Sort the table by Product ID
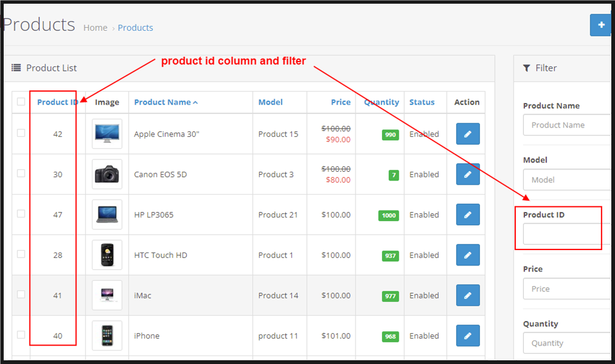Viewport: 615px width, 364px height. point(57,102)
